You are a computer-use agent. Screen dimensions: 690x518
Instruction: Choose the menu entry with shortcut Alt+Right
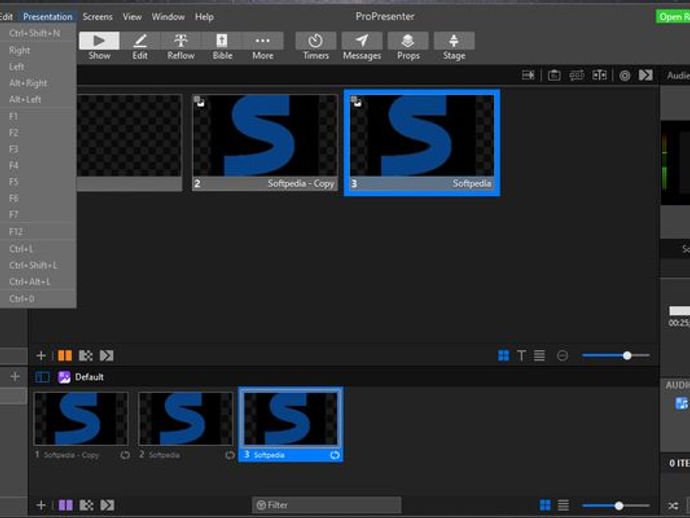(x=38, y=83)
